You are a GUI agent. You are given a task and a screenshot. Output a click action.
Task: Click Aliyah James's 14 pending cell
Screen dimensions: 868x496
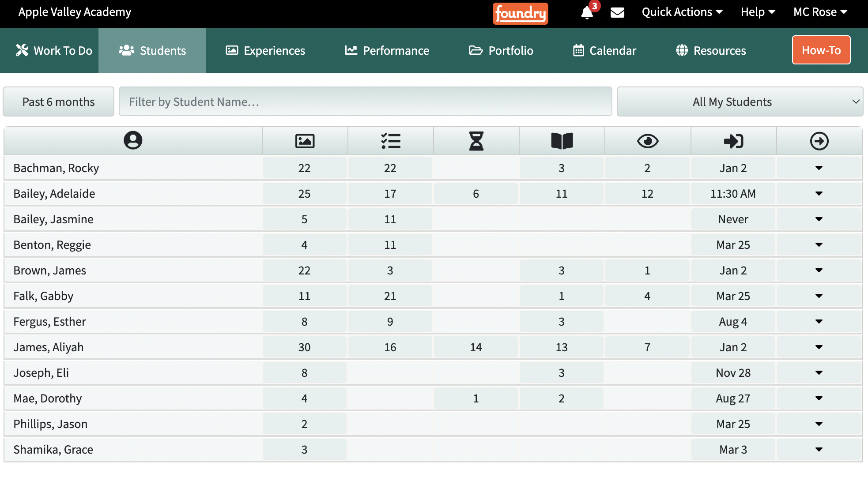tap(476, 347)
